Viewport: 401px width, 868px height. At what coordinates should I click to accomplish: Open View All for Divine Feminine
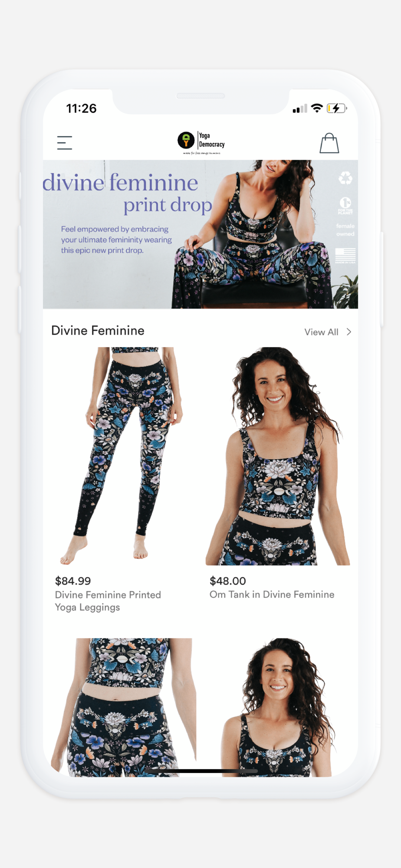(321, 332)
